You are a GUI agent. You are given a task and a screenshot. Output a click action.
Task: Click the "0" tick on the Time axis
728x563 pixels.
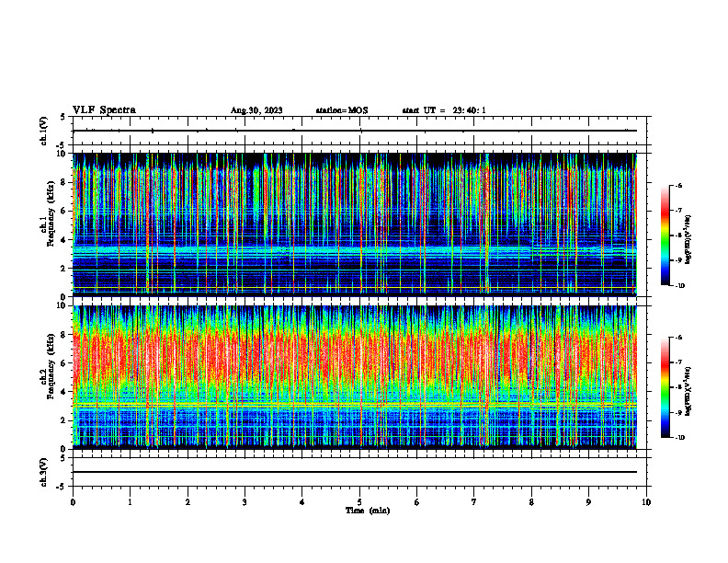pyautogui.click(x=73, y=502)
